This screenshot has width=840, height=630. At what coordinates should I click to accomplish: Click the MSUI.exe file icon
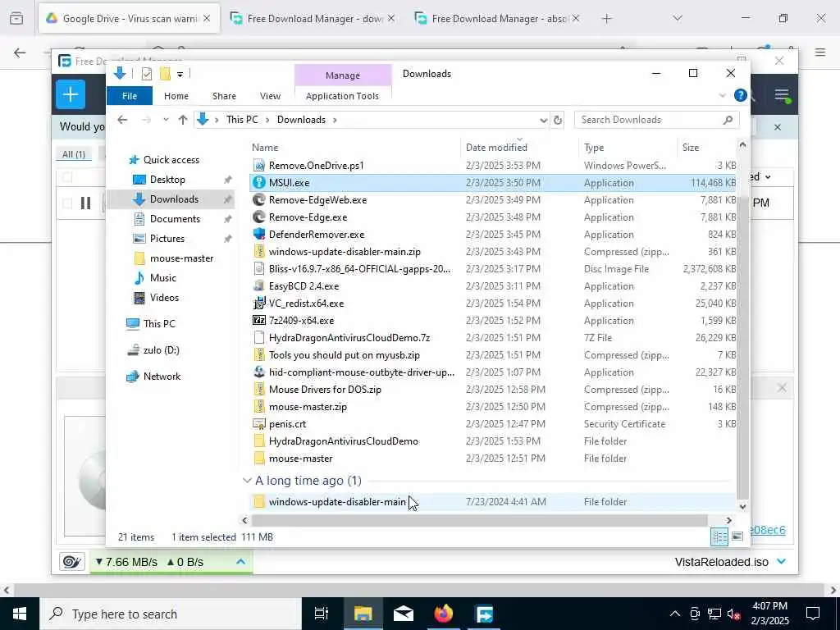[x=259, y=182]
